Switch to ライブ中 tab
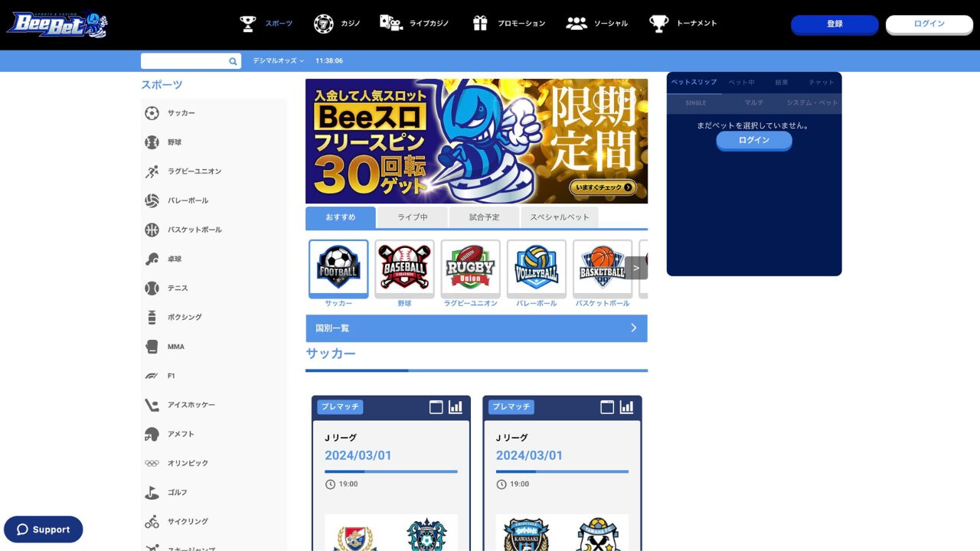The image size is (980, 551). [413, 217]
